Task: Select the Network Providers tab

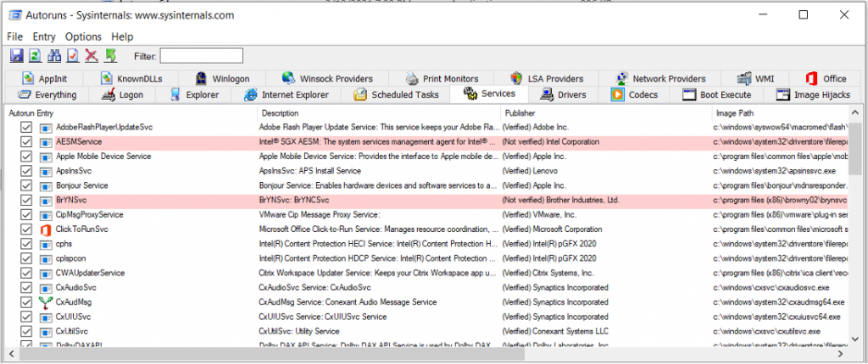Action: pyautogui.click(x=660, y=79)
